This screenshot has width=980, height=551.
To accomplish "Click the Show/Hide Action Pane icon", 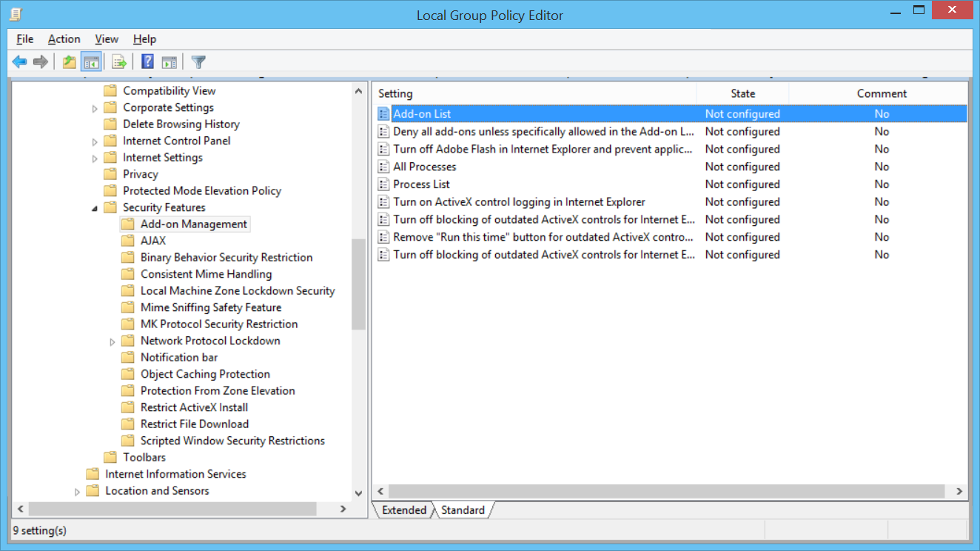I will pyautogui.click(x=170, y=61).
